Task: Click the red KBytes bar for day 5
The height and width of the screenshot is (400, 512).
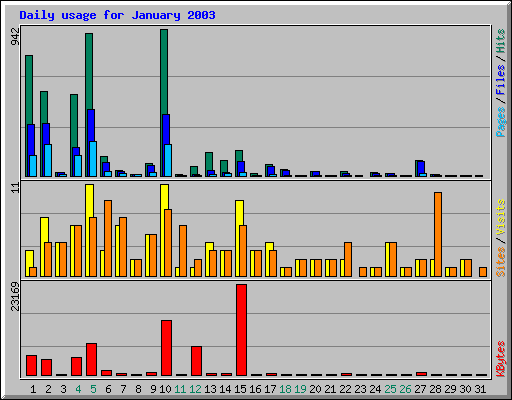Action: 91,359
